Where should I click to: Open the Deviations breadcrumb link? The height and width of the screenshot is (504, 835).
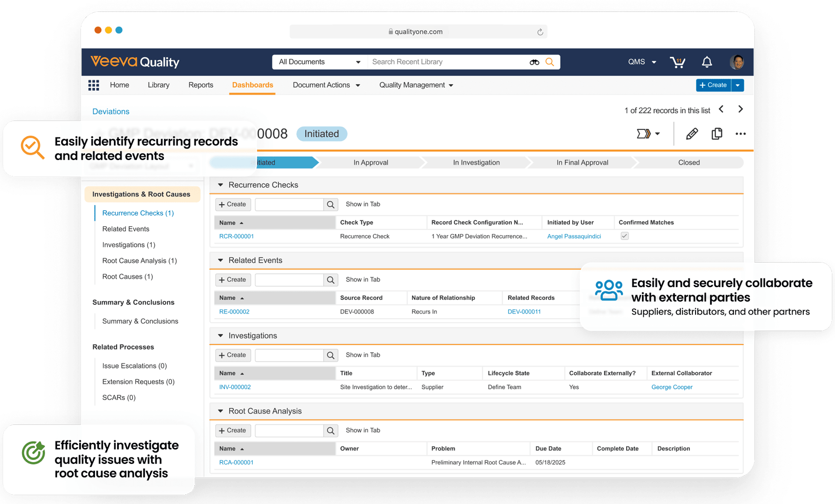pyautogui.click(x=111, y=112)
